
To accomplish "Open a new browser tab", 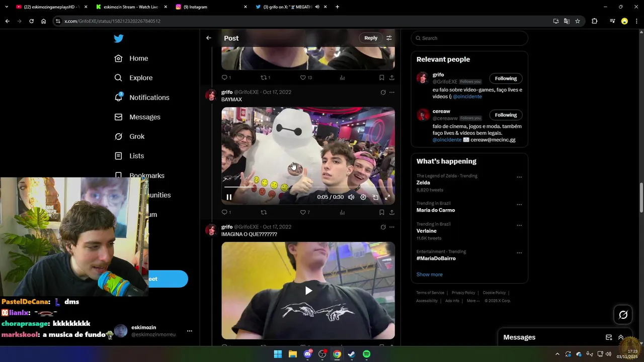I will [x=337, y=7].
